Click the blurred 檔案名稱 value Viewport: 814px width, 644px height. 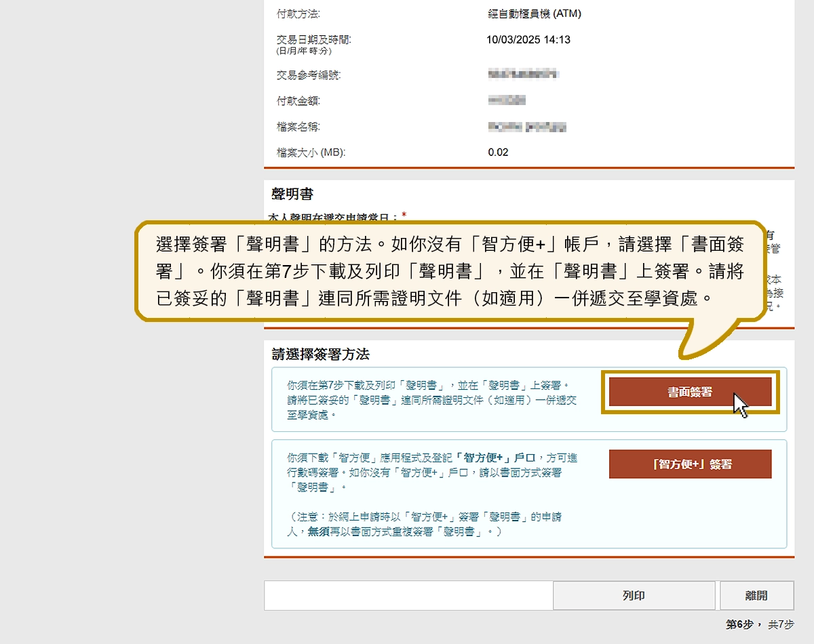point(527,127)
